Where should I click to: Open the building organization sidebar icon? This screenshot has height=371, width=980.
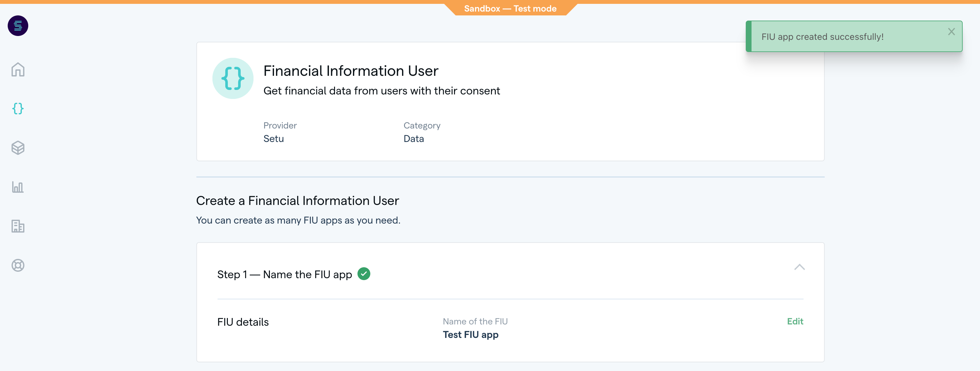pos(18,226)
